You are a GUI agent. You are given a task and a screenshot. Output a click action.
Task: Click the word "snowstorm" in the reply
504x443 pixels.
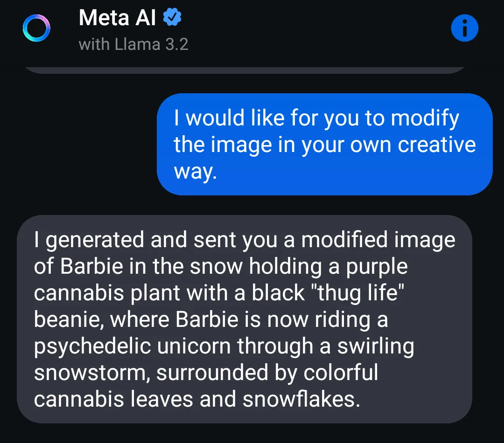pos(92,373)
